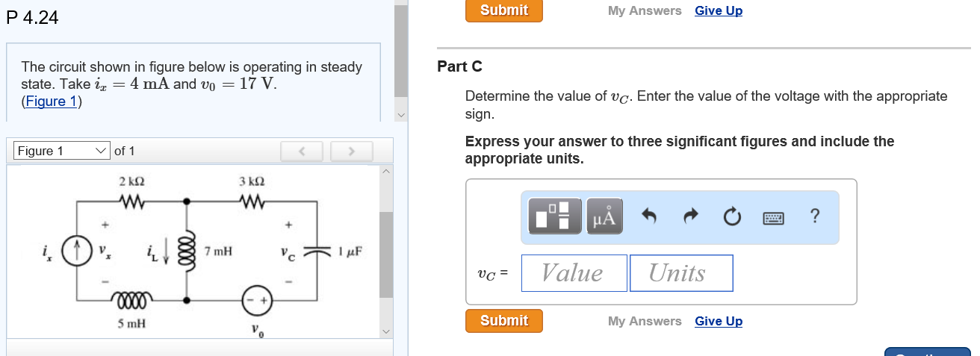
Task: Open the (Figure 1) link in problem text
Action: (x=52, y=102)
